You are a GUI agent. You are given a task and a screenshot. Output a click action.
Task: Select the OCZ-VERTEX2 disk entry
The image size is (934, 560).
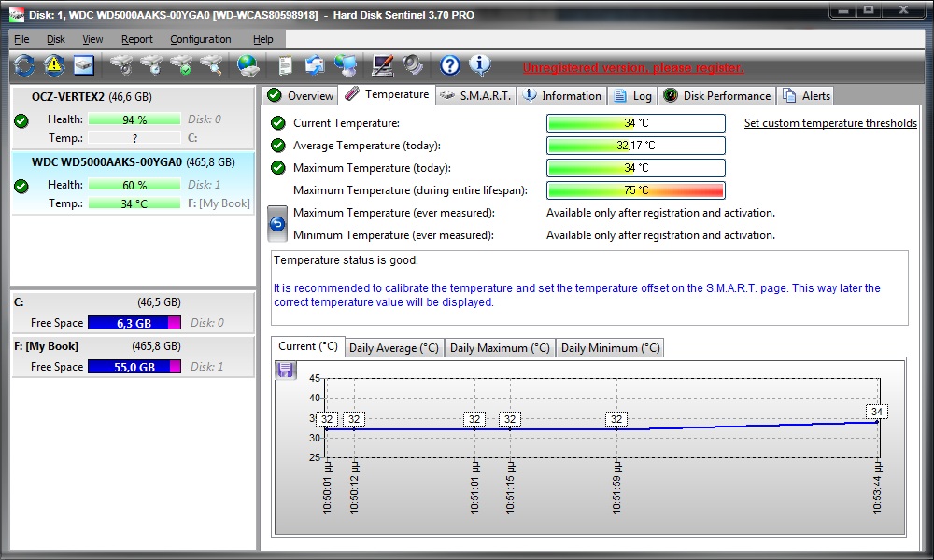point(134,118)
